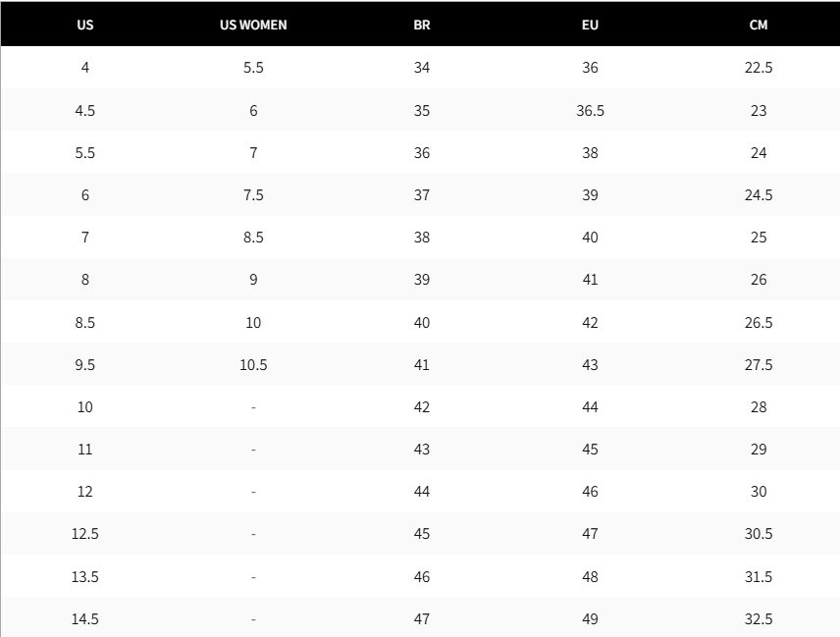Viewport: 840px width, 637px height.
Task: Click US Women size 7.5 cell
Action: click(253, 195)
